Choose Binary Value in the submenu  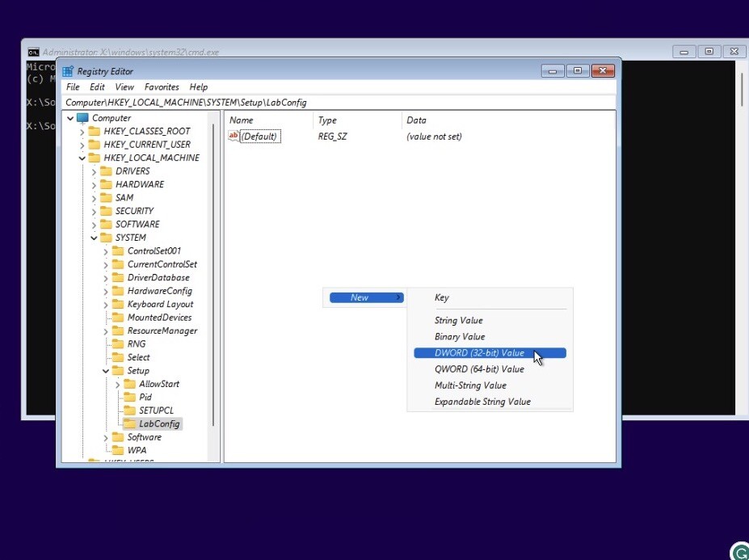pyautogui.click(x=490, y=337)
